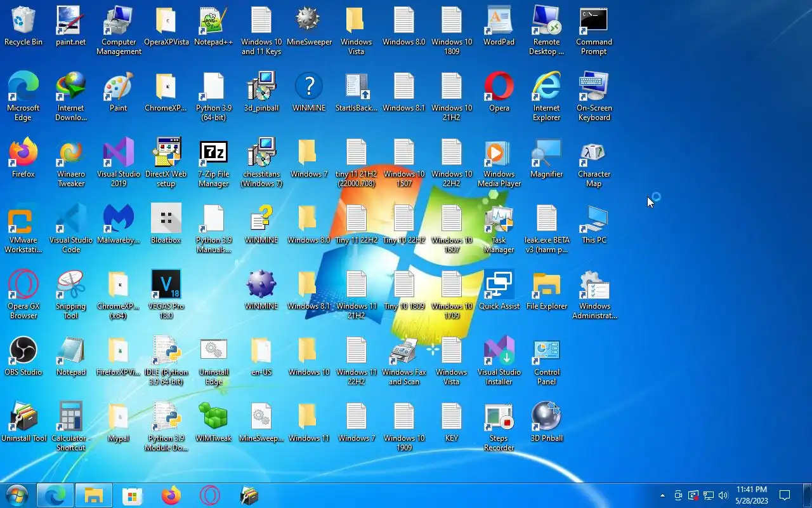
Task: Open the VMware Workstation shortcut
Action: coord(23,229)
